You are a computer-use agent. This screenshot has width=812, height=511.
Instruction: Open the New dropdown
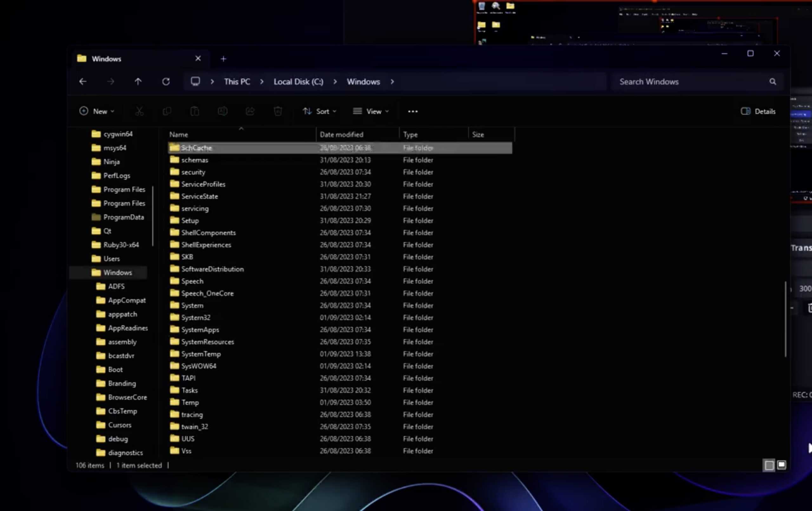(97, 111)
